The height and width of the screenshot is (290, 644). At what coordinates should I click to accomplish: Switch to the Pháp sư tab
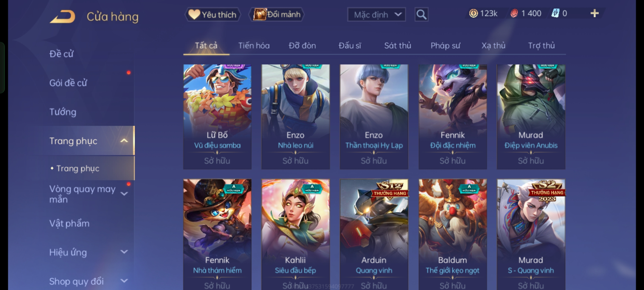(445, 46)
